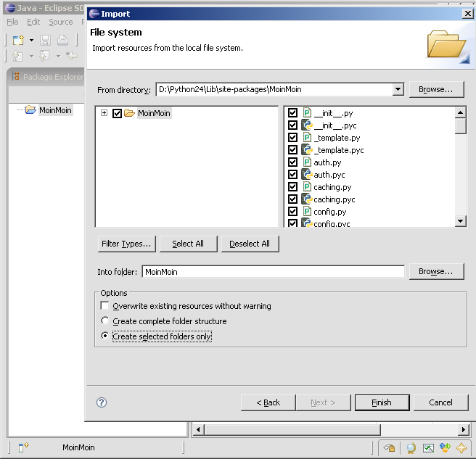
Task: Click the auth.pyc file icon
Action: [x=307, y=175]
